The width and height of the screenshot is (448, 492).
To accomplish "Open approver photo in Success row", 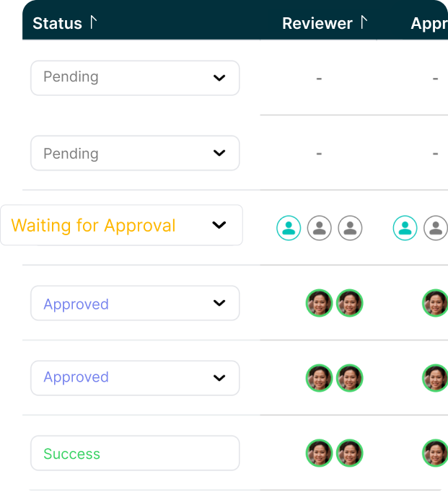I will [x=435, y=453].
